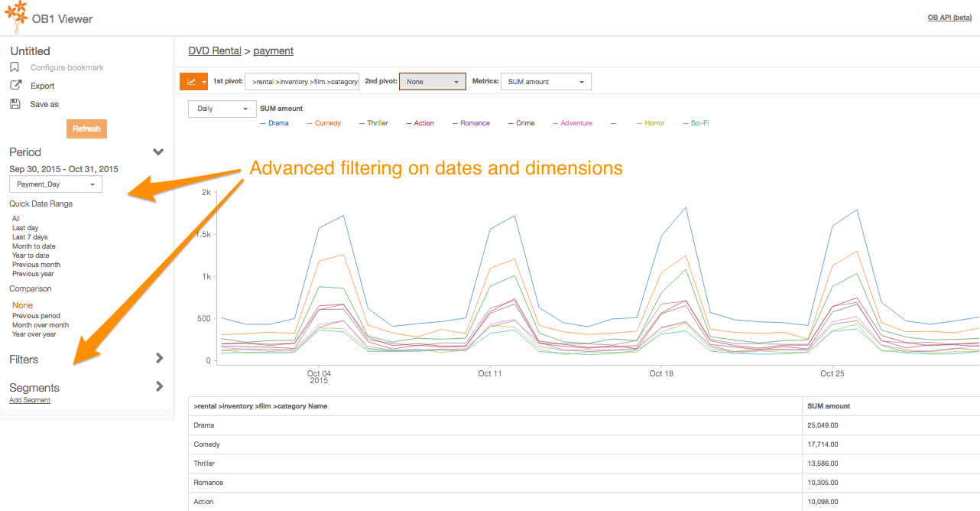Viewport: 980px width, 511px height.
Task: Select the Last 7 days quick range
Action: (x=30, y=237)
